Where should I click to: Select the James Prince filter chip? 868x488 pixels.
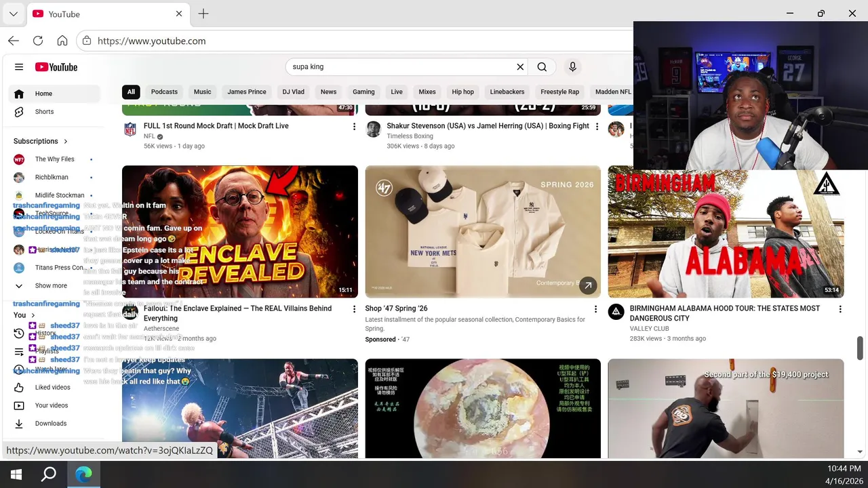pos(247,91)
